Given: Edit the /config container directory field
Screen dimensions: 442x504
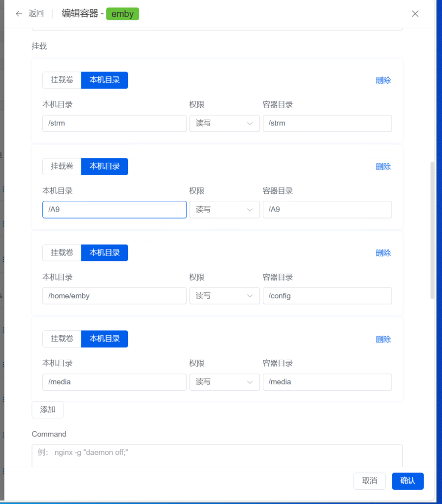Looking at the screenshot, I should tap(327, 296).
